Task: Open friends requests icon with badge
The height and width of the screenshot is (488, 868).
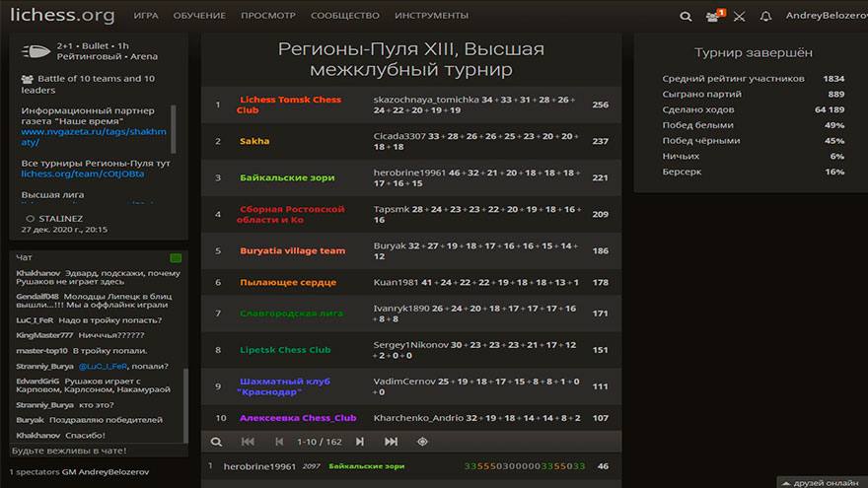Action: click(x=715, y=16)
